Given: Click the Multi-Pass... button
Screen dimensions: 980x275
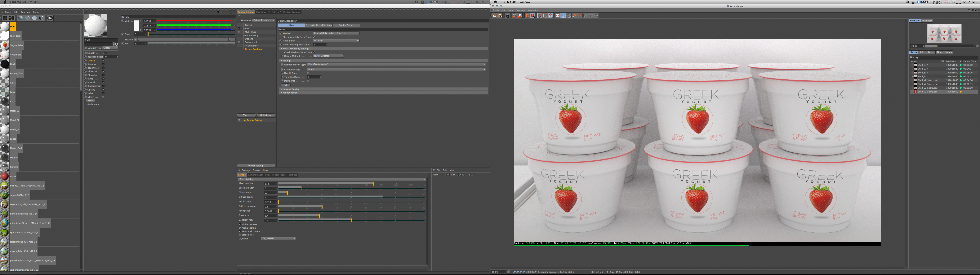Looking at the screenshot, I should click(x=266, y=115).
